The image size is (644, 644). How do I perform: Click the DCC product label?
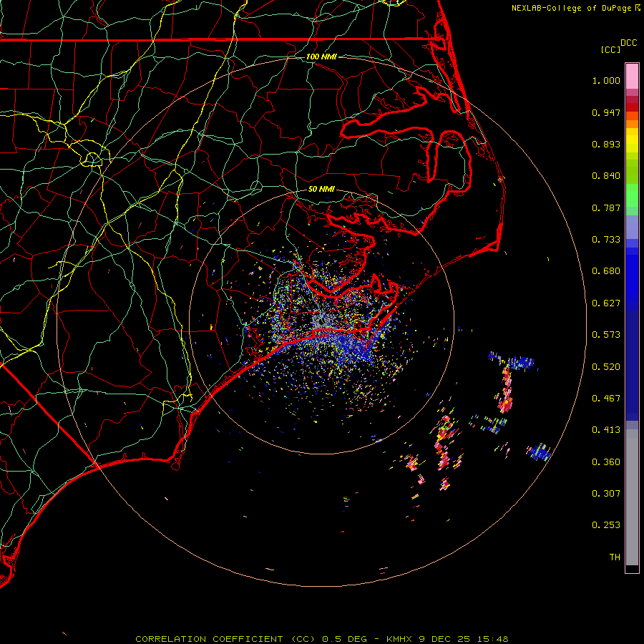(x=628, y=43)
